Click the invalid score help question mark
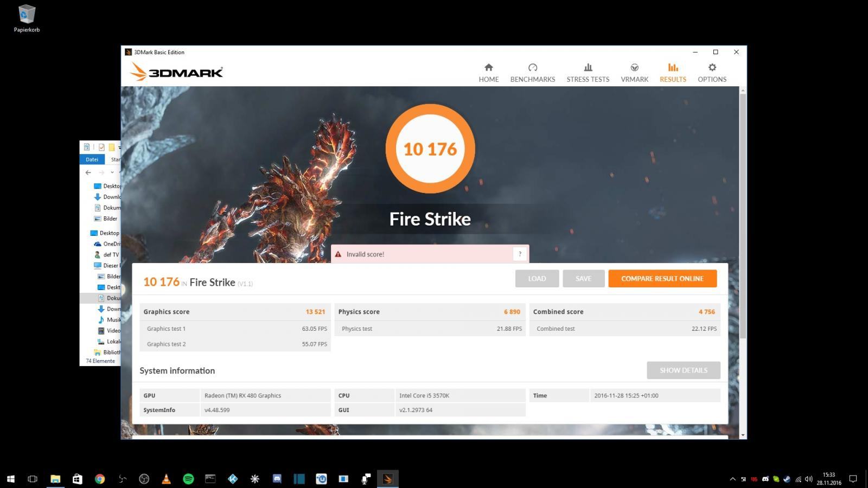 (520, 254)
